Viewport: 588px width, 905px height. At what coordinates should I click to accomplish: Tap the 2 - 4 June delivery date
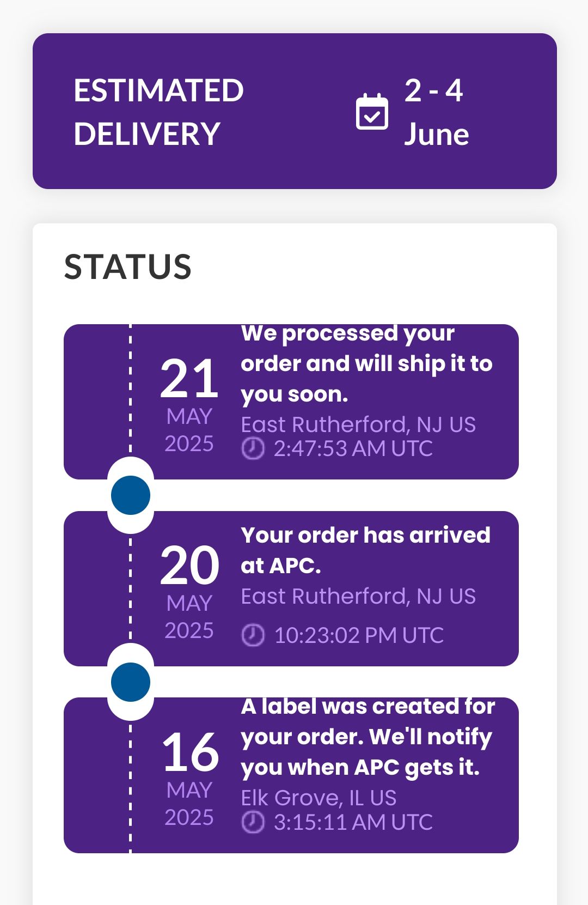pos(436,112)
